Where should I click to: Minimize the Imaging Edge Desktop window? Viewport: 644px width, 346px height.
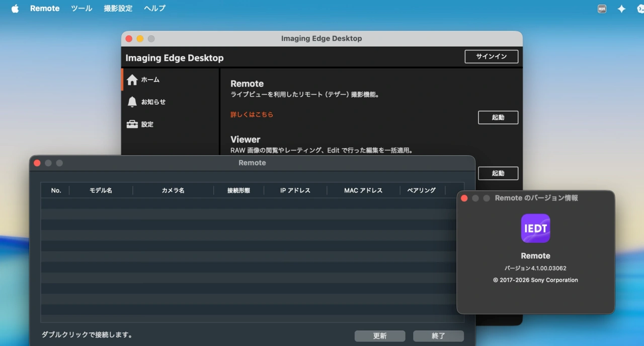point(140,39)
